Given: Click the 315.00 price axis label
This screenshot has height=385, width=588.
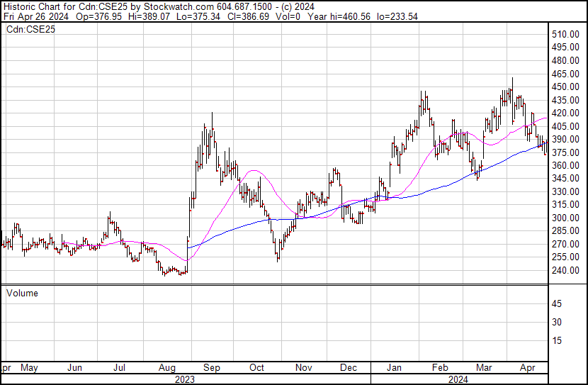Looking at the screenshot, I should tap(565, 204).
